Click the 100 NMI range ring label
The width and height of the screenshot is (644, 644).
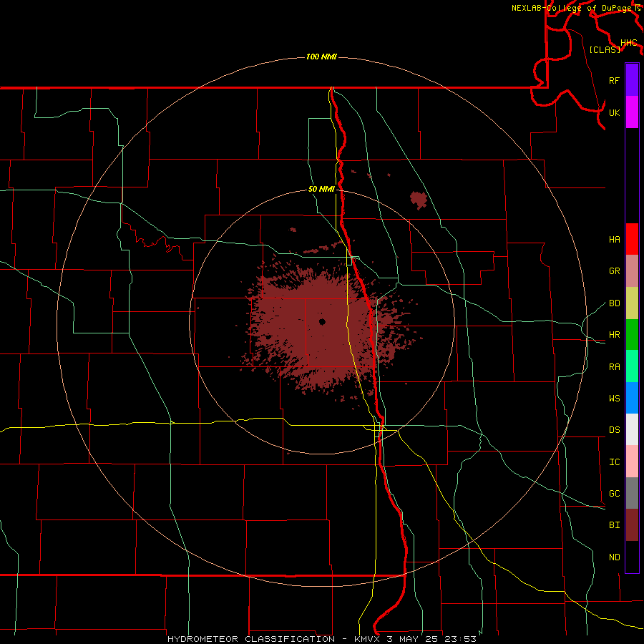(x=321, y=57)
